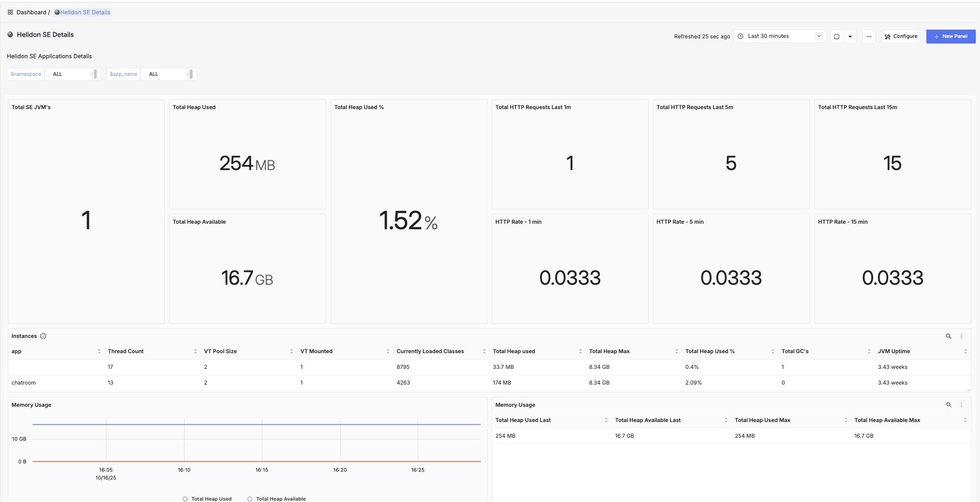
Task: Open the dashboard more options ellipsis menu
Action: tap(869, 36)
